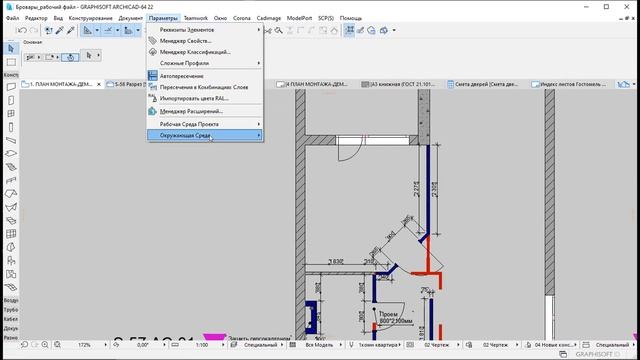Select the Slab tool in toolbox
This screenshot has height=360, width=640.
point(11,153)
